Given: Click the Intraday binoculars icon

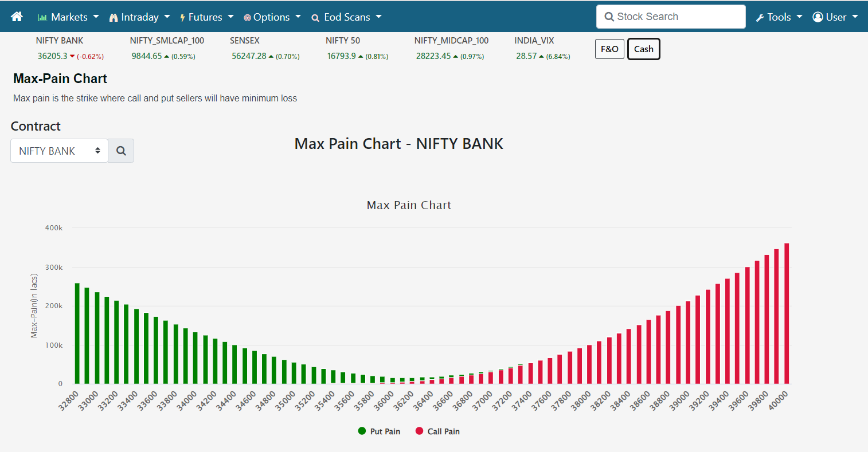Looking at the screenshot, I should (114, 18).
